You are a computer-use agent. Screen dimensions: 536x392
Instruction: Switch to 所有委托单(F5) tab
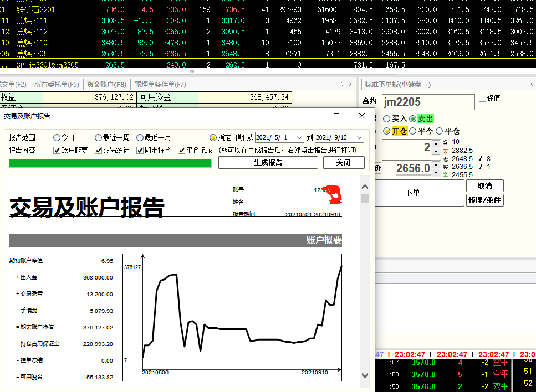click(x=57, y=84)
